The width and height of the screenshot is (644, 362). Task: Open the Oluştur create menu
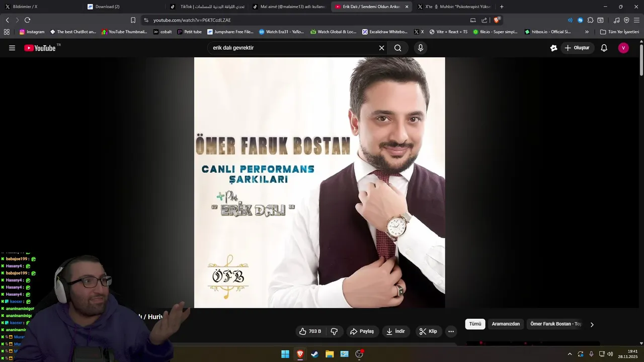pos(577,48)
